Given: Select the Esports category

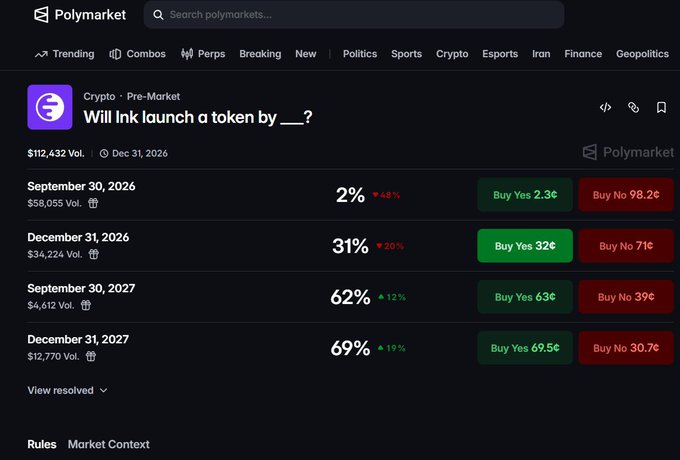Looking at the screenshot, I should (x=500, y=54).
